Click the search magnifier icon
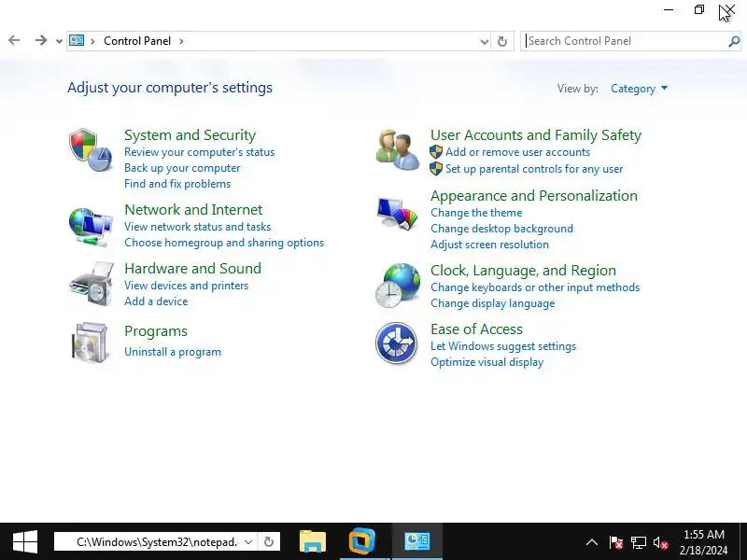Image resolution: width=747 pixels, height=560 pixels. click(734, 41)
